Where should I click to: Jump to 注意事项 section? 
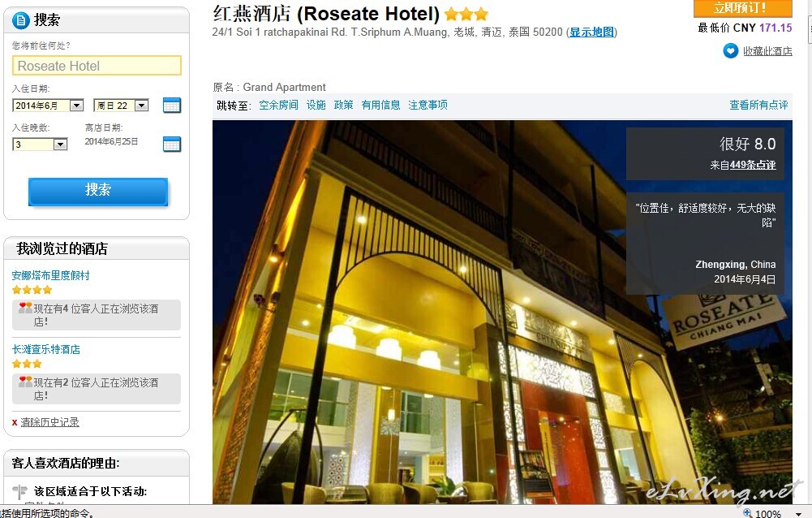(427, 105)
